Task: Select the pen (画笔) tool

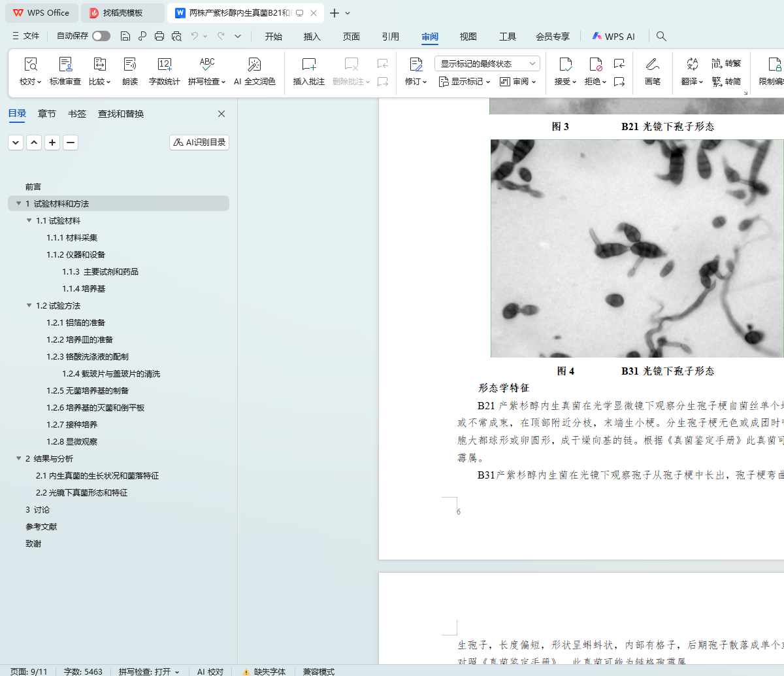Action: point(652,65)
